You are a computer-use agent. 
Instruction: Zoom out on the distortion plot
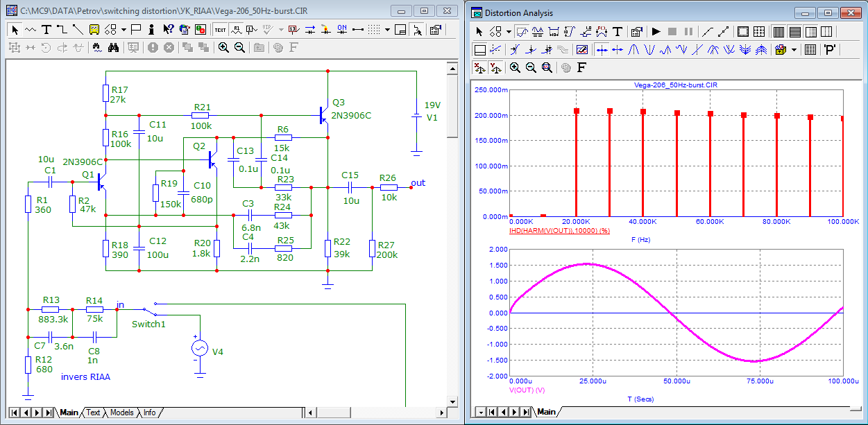point(531,67)
